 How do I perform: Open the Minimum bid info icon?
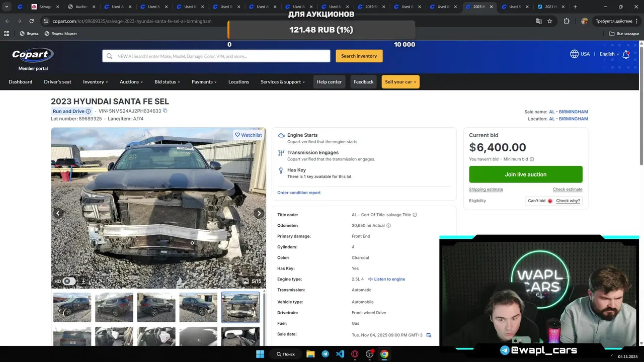coord(532,159)
